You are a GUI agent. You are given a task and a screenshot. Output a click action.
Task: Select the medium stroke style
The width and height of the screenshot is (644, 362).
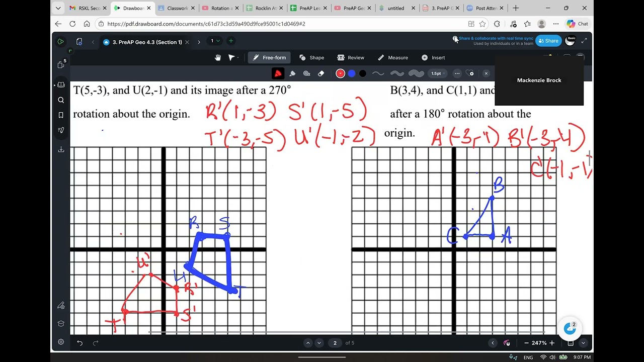[x=397, y=73]
